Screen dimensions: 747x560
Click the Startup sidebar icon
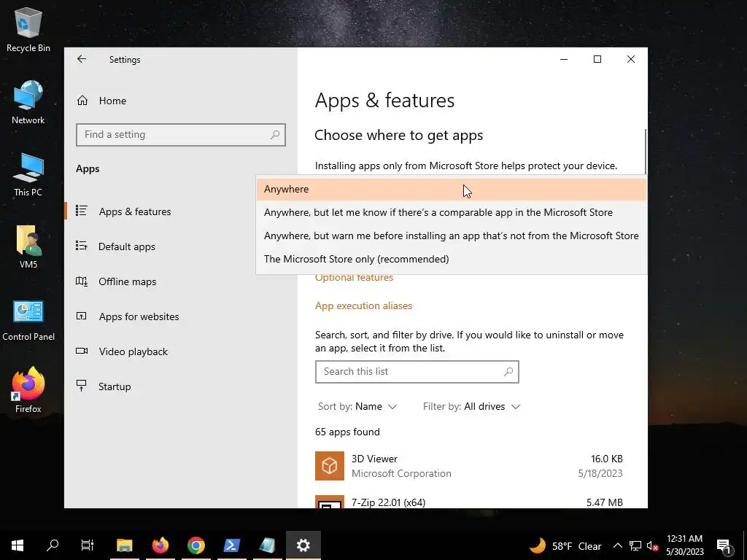click(82, 386)
